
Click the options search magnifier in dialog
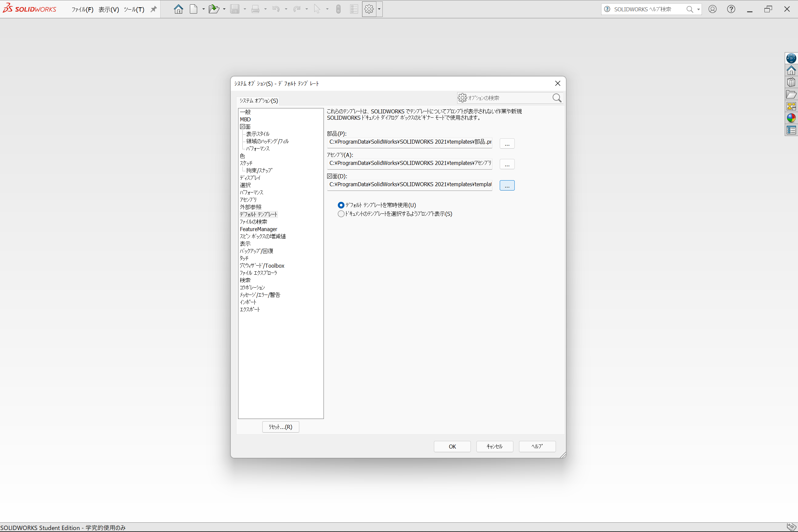pos(557,98)
